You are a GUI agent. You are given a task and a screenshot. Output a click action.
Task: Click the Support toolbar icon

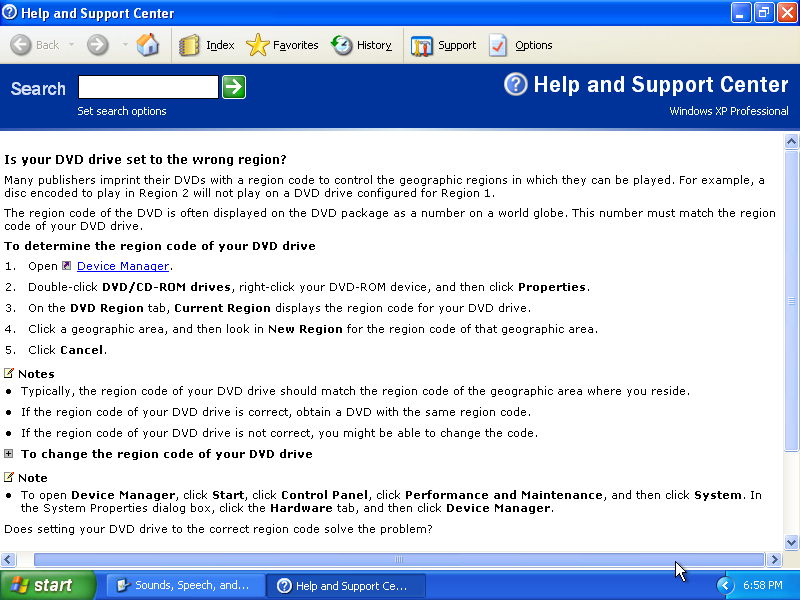tap(422, 45)
